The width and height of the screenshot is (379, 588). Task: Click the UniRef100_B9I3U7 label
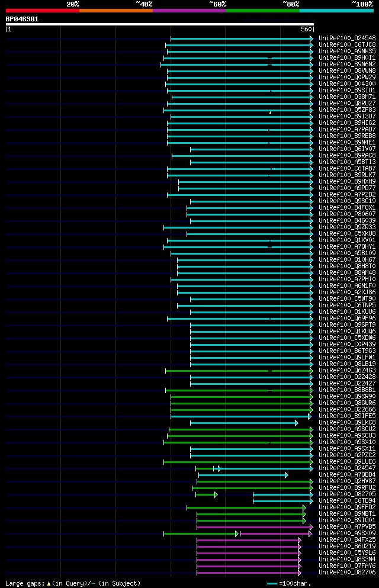pos(347,116)
